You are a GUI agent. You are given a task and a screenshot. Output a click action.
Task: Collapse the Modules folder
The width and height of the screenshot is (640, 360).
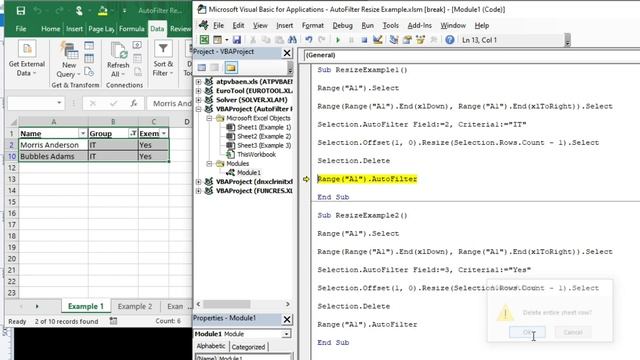click(x=209, y=164)
